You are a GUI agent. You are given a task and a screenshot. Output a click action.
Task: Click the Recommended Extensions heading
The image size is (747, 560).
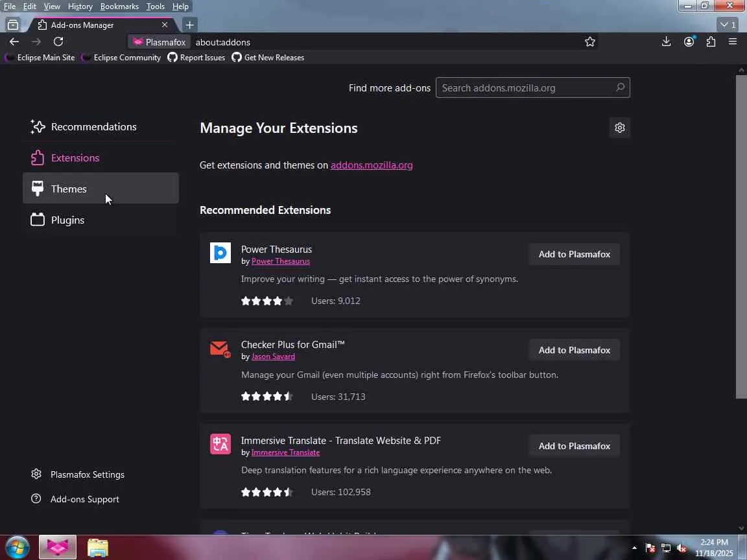[x=265, y=210]
